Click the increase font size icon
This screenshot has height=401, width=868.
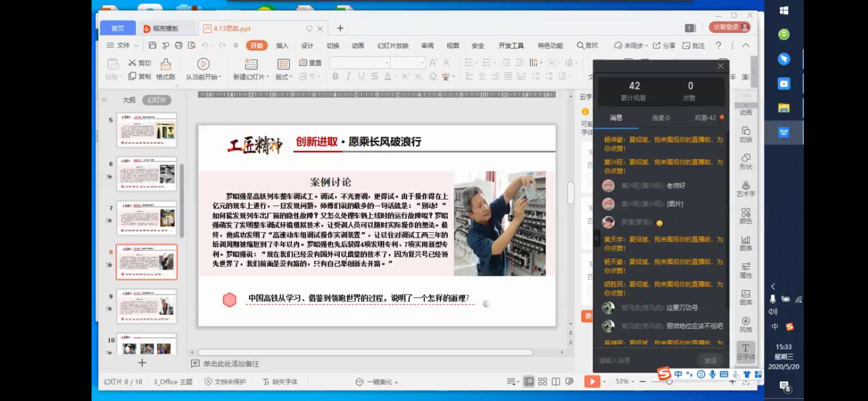[433, 62]
